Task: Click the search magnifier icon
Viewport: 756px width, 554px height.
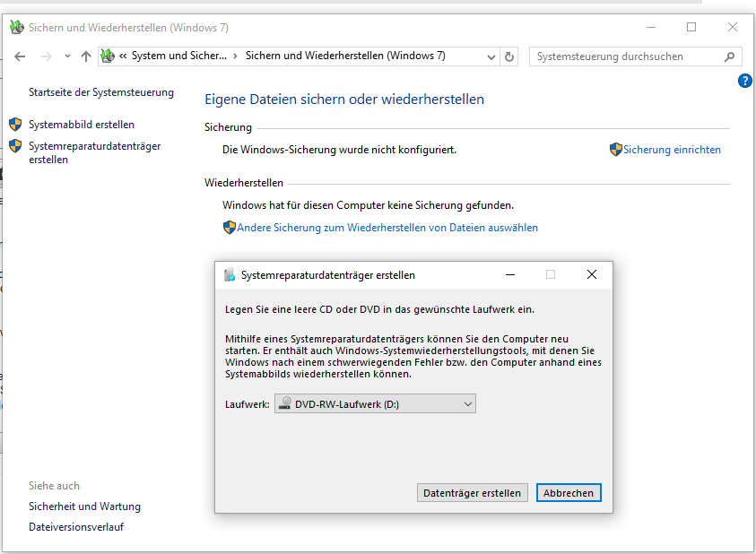Action: click(729, 56)
